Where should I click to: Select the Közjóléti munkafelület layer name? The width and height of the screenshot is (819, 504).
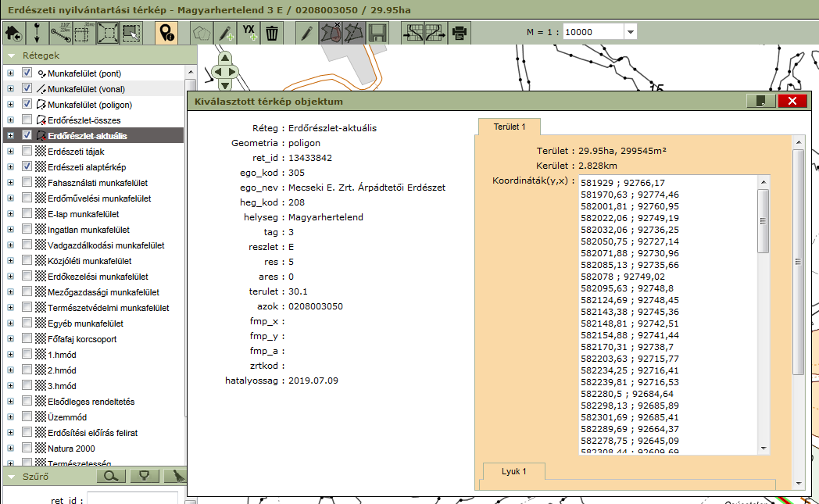pyautogui.click(x=89, y=261)
